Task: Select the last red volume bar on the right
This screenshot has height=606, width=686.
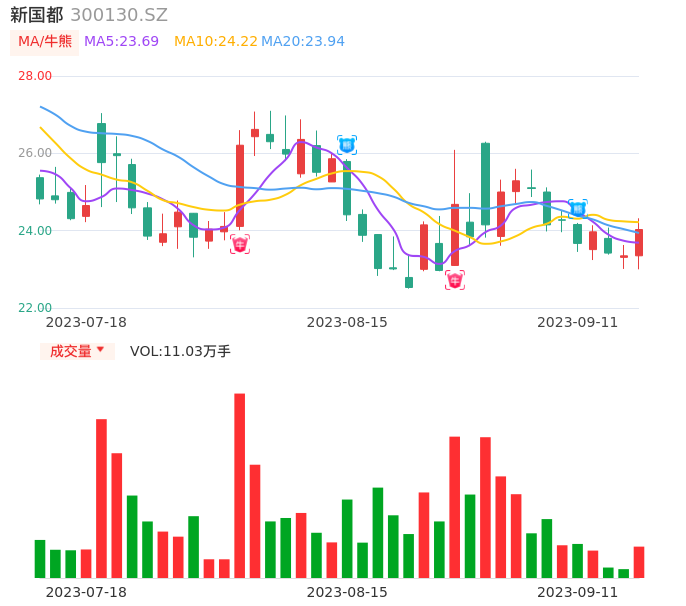Action: 639,562
